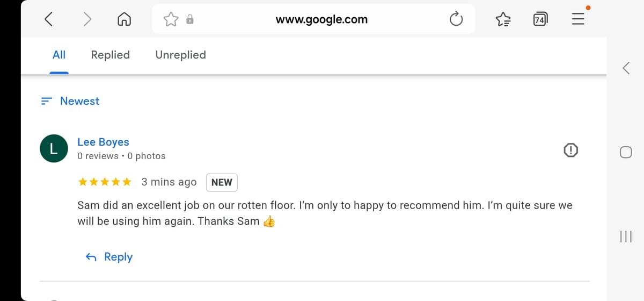
Task: Open the tab switcher showing 74 tabs
Action: (540, 20)
